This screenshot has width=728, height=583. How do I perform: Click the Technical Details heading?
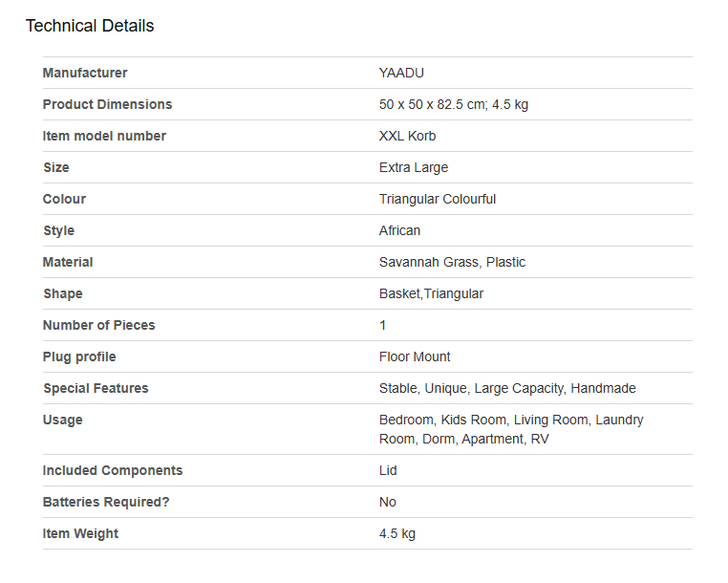pyautogui.click(x=90, y=26)
